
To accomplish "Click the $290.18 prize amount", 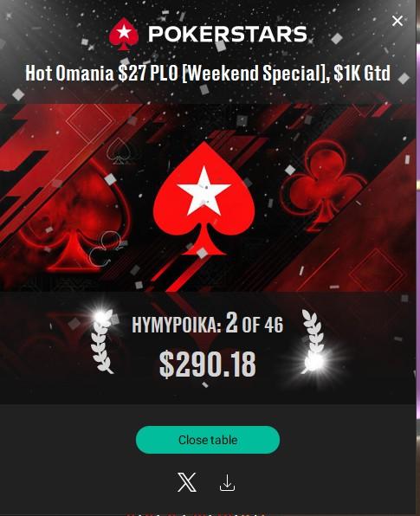I will click(x=207, y=364).
